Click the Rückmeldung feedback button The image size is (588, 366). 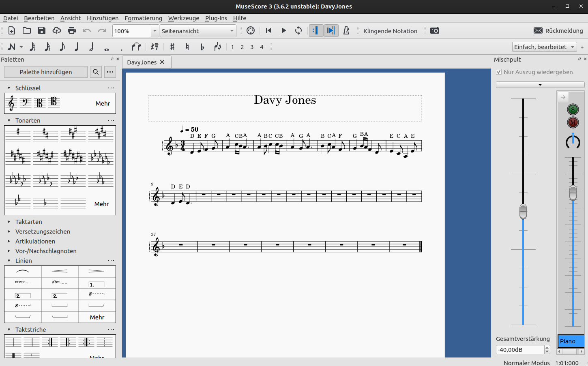pos(558,31)
